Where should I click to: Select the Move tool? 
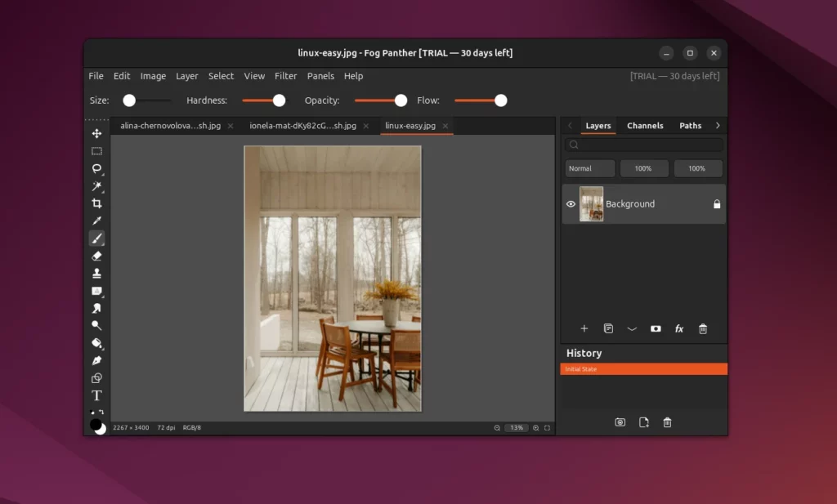coord(96,133)
